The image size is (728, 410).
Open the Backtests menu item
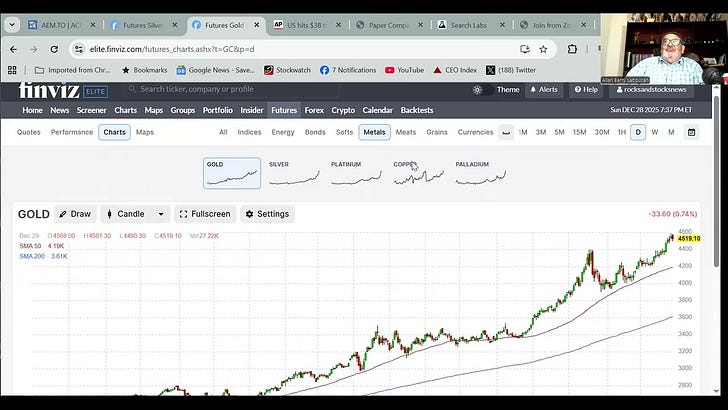(417, 111)
